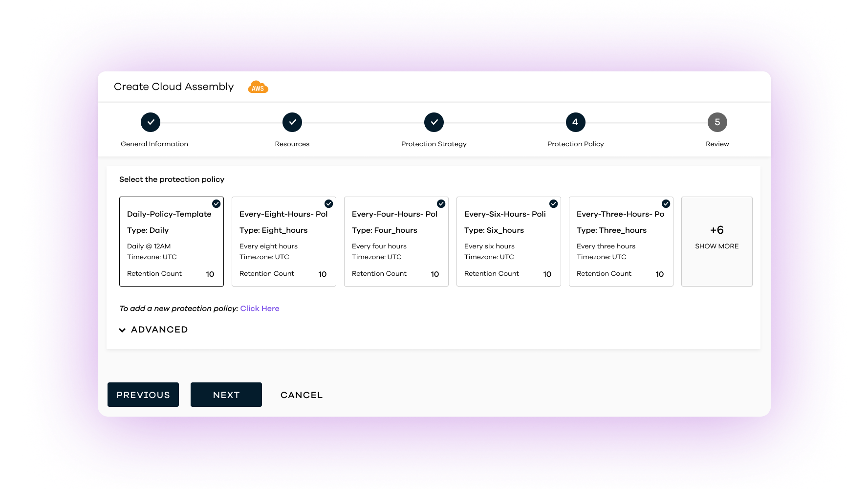Click the ADVANCED section heading text
Image resolution: width=868 pixels, height=489 pixels.
(x=159, y=330)
